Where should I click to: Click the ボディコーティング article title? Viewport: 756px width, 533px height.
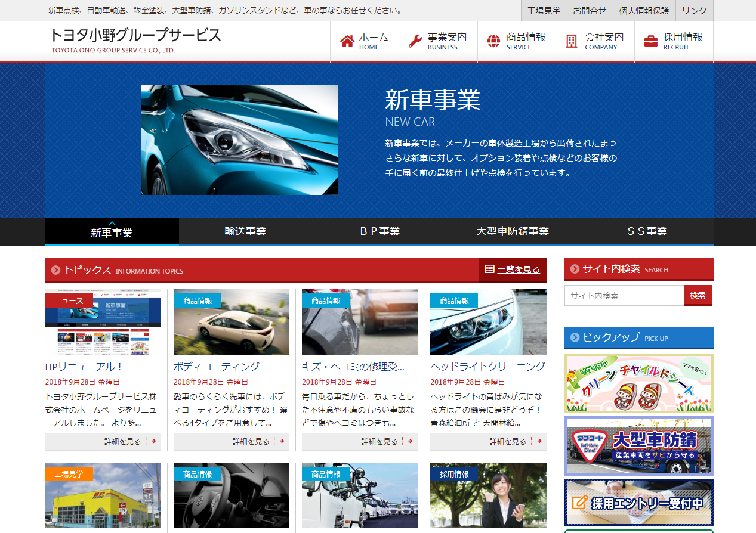[x=217, y=367]
